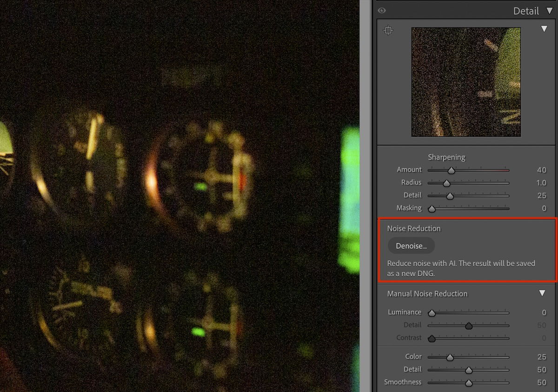Click the Amount value showing 40
The height and width of the screenshot is (392, 558).
[x=541, y=170]
